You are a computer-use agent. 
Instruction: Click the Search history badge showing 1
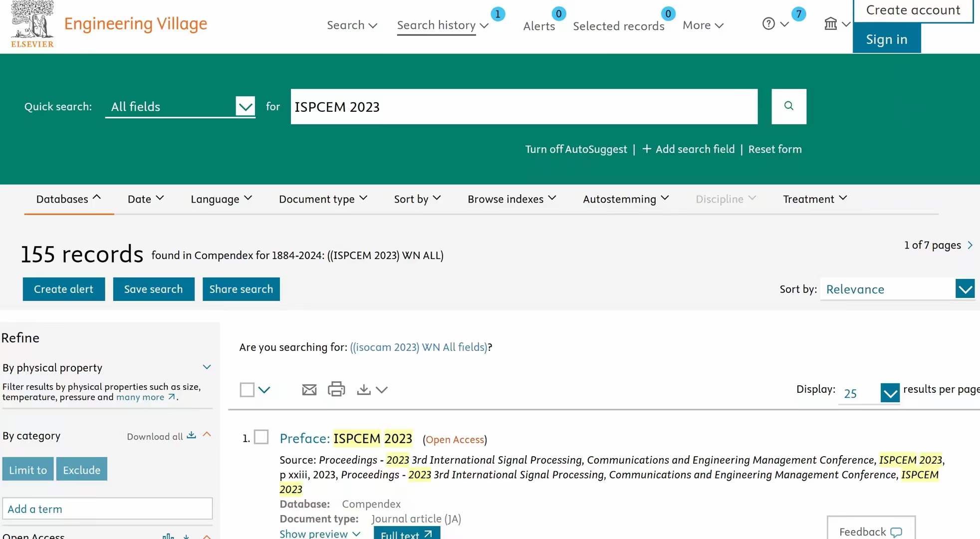coord(497,14)
